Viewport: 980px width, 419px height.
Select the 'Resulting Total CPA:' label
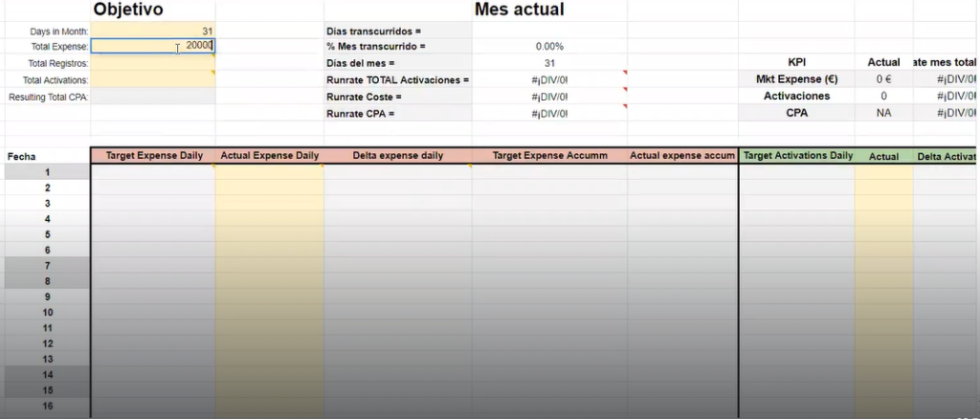click(49, 97)
